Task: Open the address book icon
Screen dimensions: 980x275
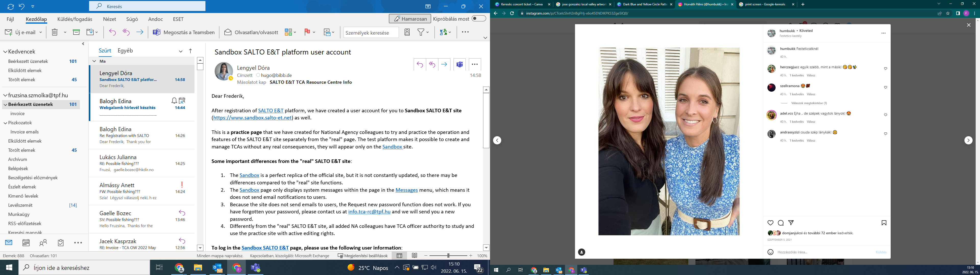Action: [407, 32]
